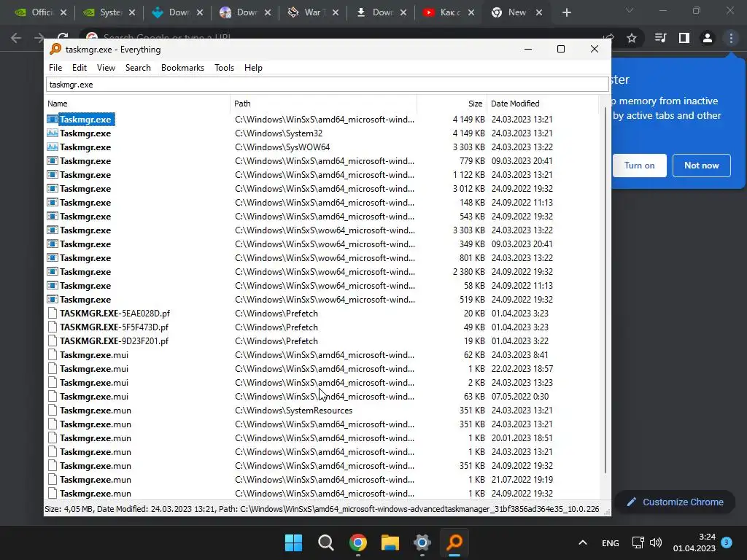The height and width of the screenshot is (560, 747).
Task: Toggle Chrome side panel icon
Action: (684, 38)
